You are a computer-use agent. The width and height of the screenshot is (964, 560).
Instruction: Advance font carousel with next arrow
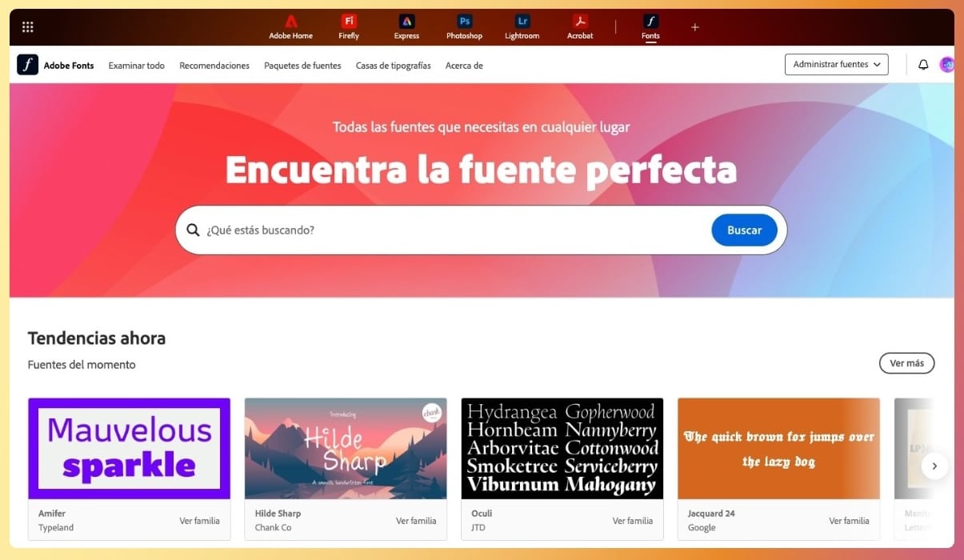[x=934, y=466]
